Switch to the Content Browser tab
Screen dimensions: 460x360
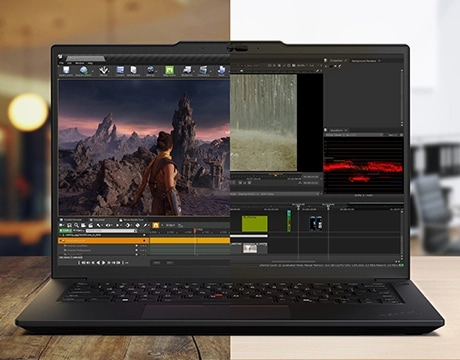[x=71, y=220]
